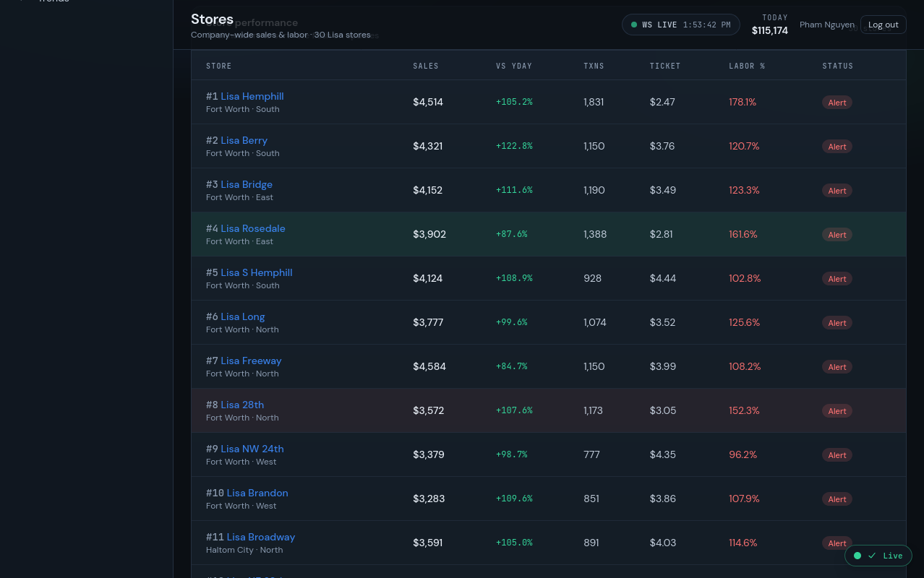Open the Lisa Rosedale store link
This screenshot has height=578, width=924.
253,228
